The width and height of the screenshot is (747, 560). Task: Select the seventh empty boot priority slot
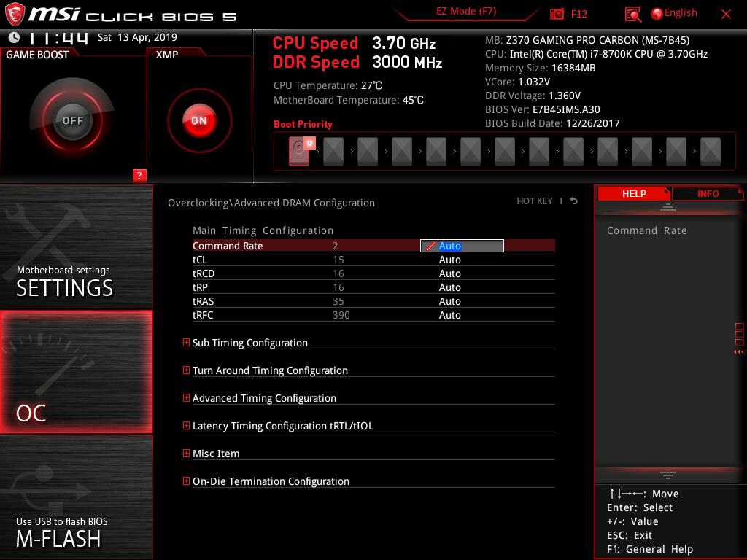coord(539,152)
